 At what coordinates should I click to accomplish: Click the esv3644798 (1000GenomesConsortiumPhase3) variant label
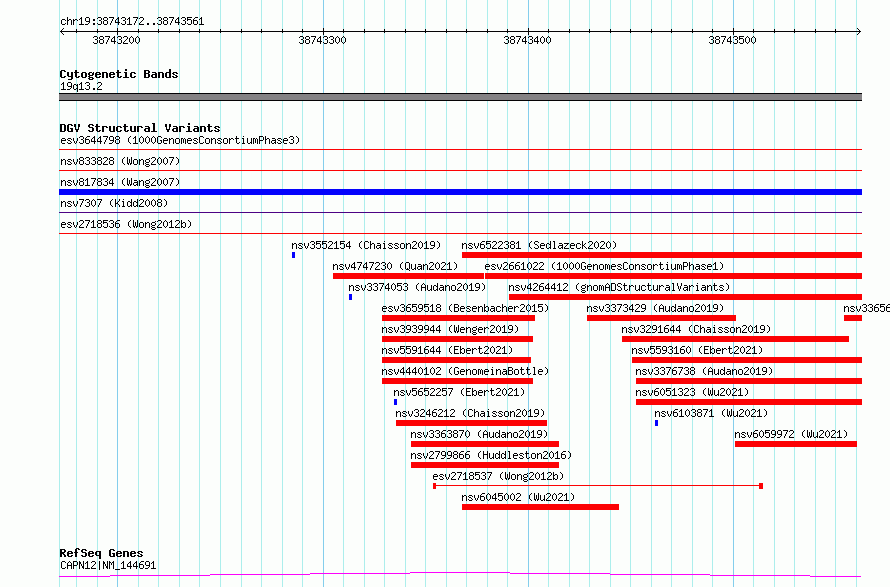(x=180, y=140)
